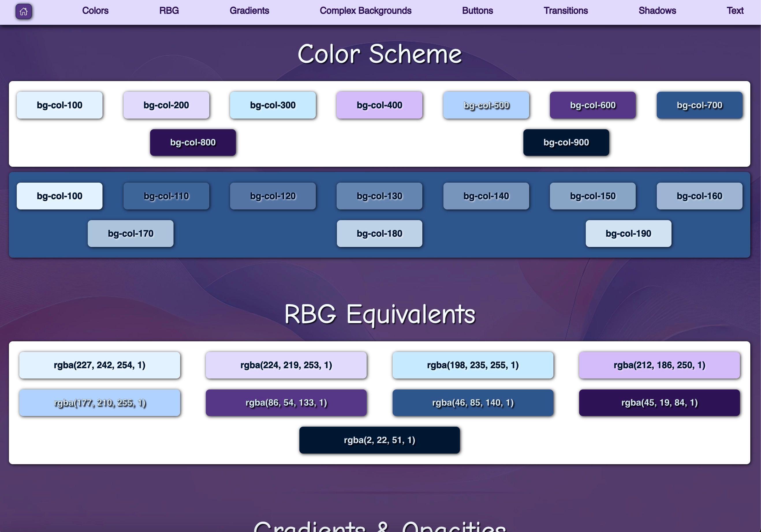Open the Shadows nav link
This screenshot has width=761, height=532.
657,11
